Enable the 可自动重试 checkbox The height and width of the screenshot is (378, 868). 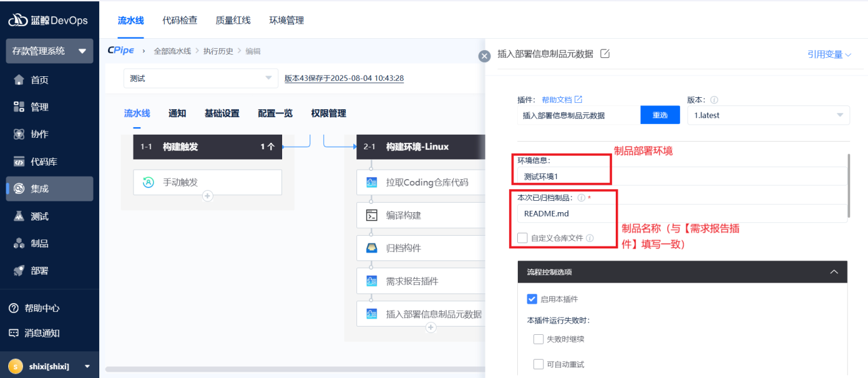point(539,365)
